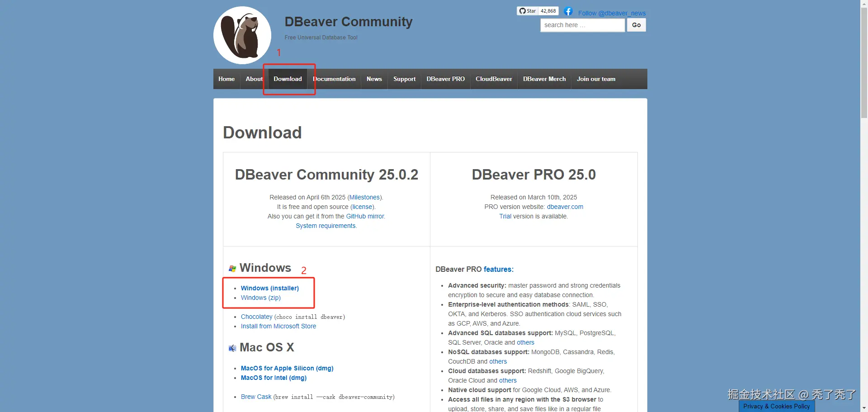868x412 pixels.
Task: Click the DBeaver PRO 25.0 heading
Action: point(534,175)
